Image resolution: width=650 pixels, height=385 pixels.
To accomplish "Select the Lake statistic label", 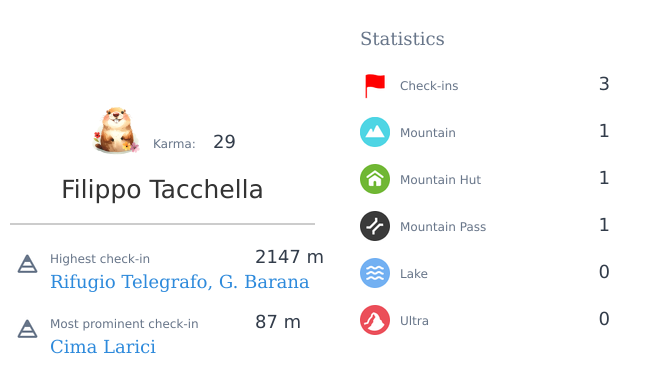I will point(414,274).
